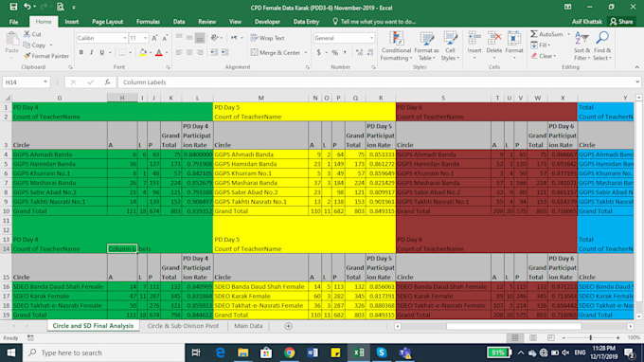
Task: Cut the selection with the scissors icon
Action: click(x=27, y=34)
